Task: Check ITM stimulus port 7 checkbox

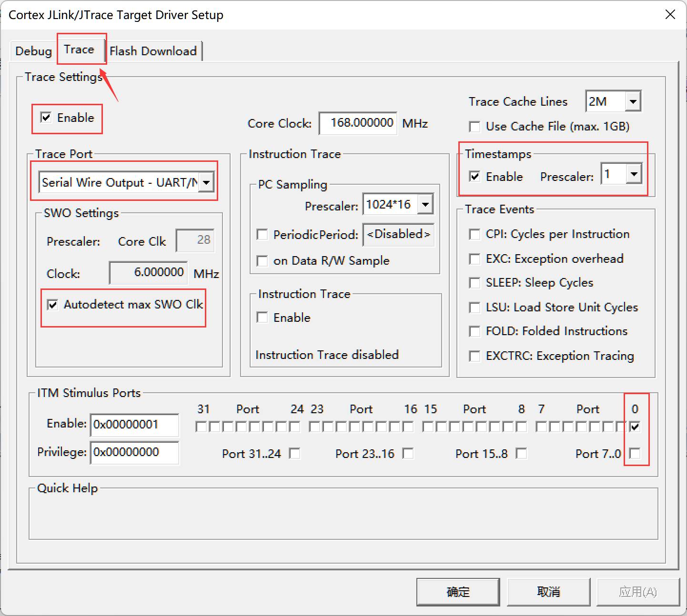Action: click(541, 427)
